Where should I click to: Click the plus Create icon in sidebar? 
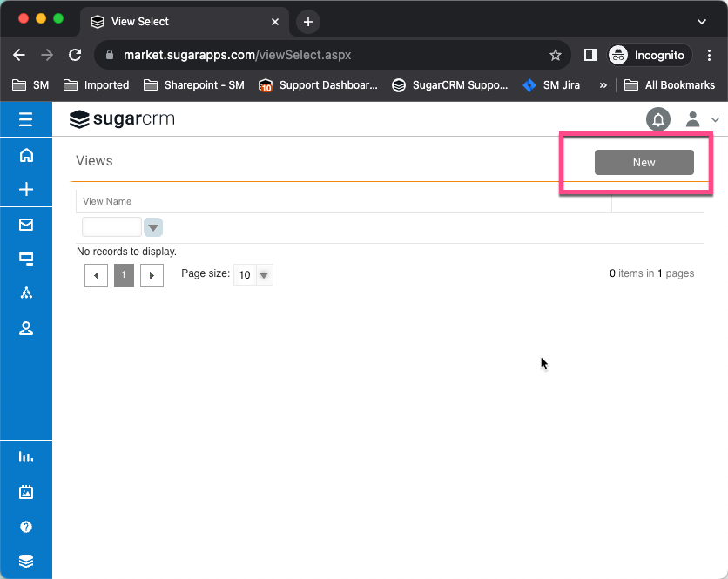click(x=26, y=189)
